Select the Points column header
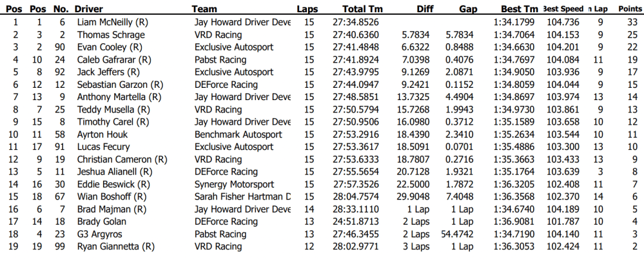This screenshot has height=259, width=644. coord(629,10)
